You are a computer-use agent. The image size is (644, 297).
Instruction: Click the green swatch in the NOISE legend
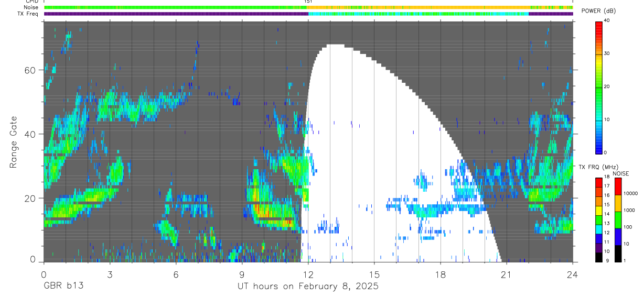pos(618,220)
